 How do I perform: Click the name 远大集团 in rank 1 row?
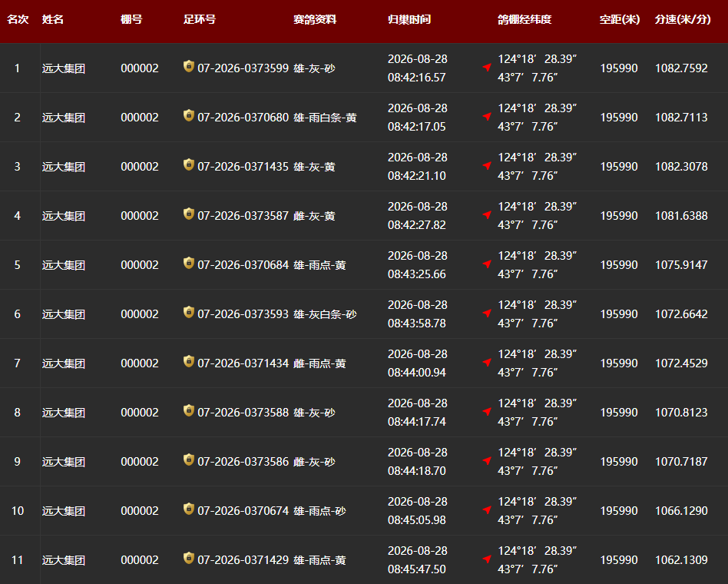pos(64,68)
